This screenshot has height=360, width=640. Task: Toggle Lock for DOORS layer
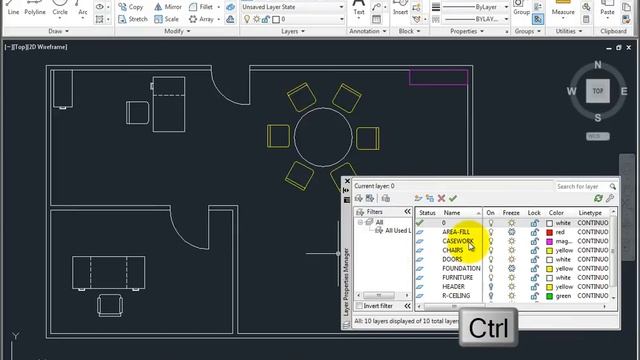pyautogui.click(x=534, y=260)
